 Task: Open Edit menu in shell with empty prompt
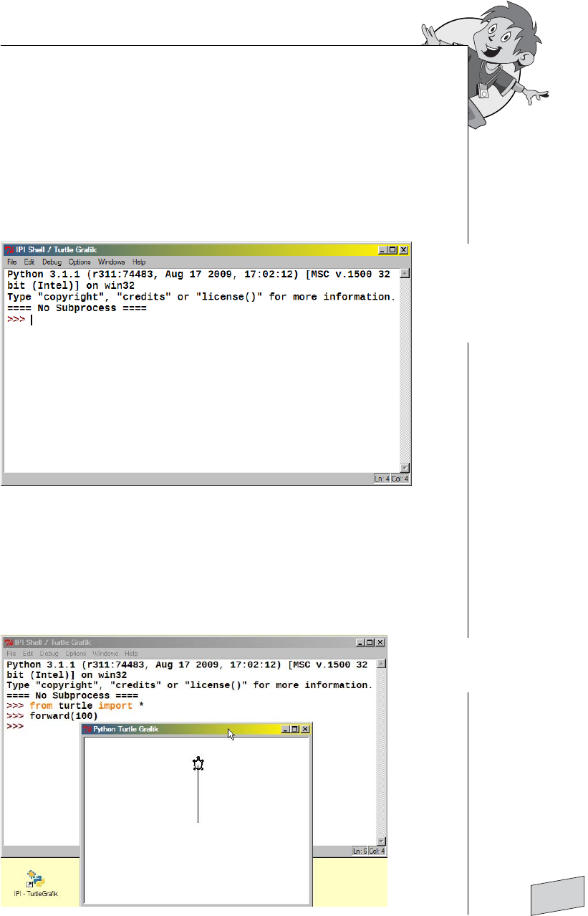tap(29, 262)
